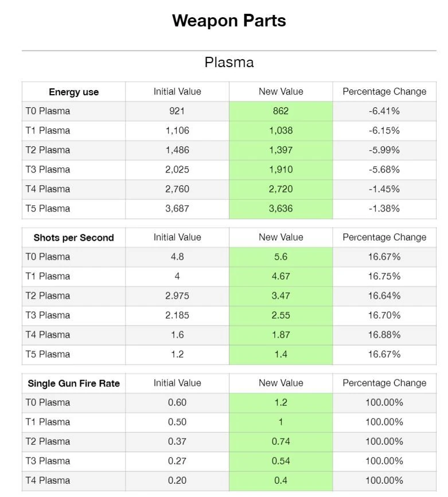Select the Plasma section heading
This screenshot has width=448, height=497.
(229, 62)
